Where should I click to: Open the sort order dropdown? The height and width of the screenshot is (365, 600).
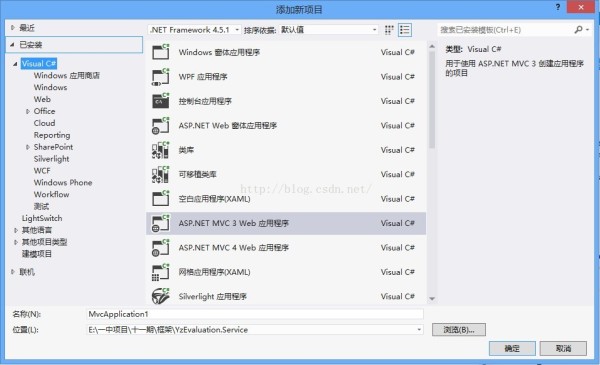pyautogui.click(x=329, y=30)
